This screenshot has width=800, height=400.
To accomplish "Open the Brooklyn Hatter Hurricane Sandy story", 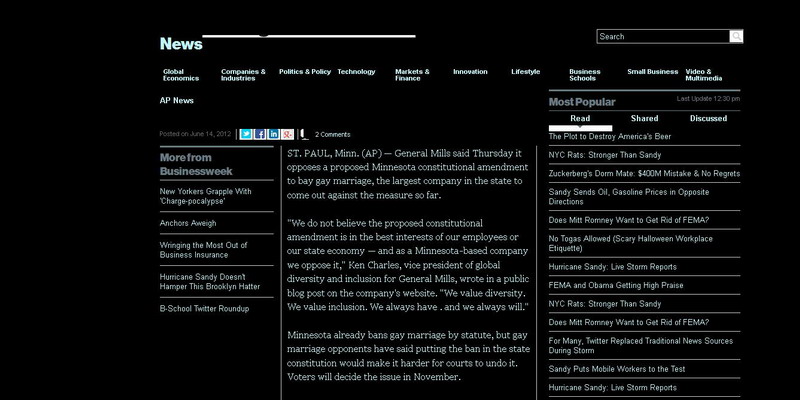I will [210, 282].
